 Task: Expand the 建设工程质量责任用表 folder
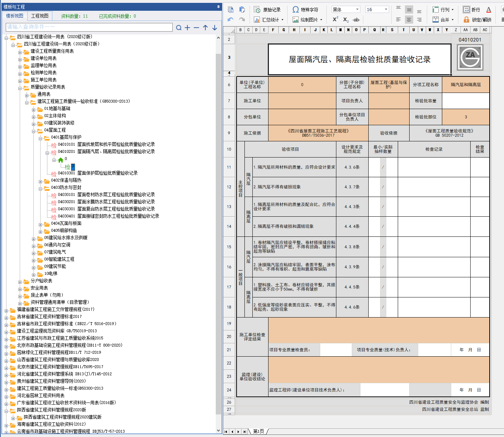(20, 52)
